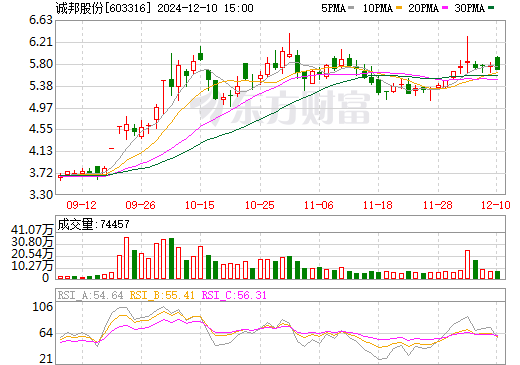Image resolution: width=520 pixels, height=365 pixels.
Task: Click the 11-28 date label
Action: [437, 205]
